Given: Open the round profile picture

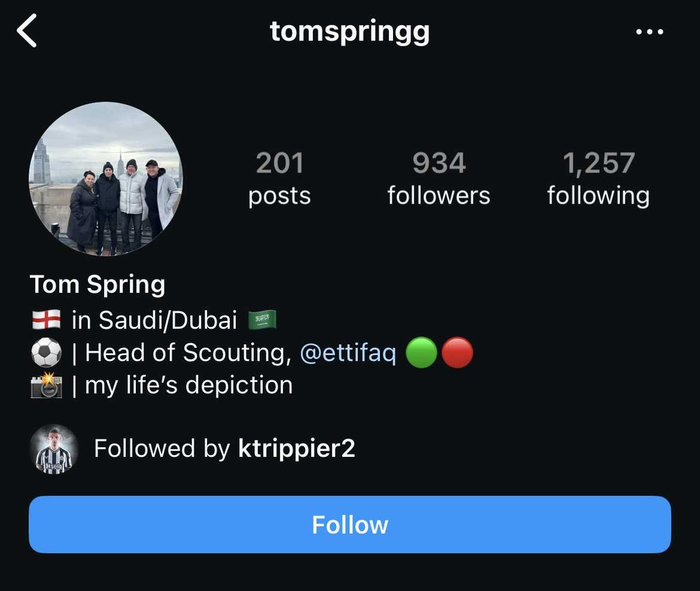Looking at the screenshot, I should tap(106, 179).
